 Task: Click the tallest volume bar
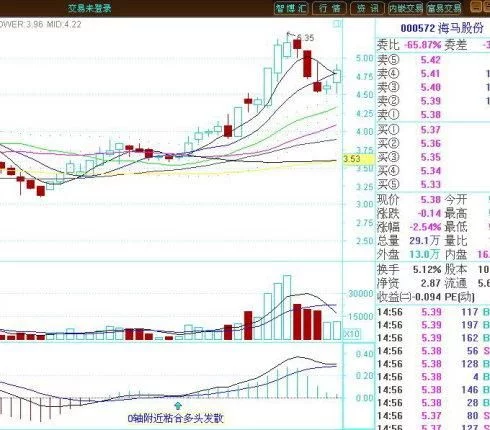[x=287, y=307]
